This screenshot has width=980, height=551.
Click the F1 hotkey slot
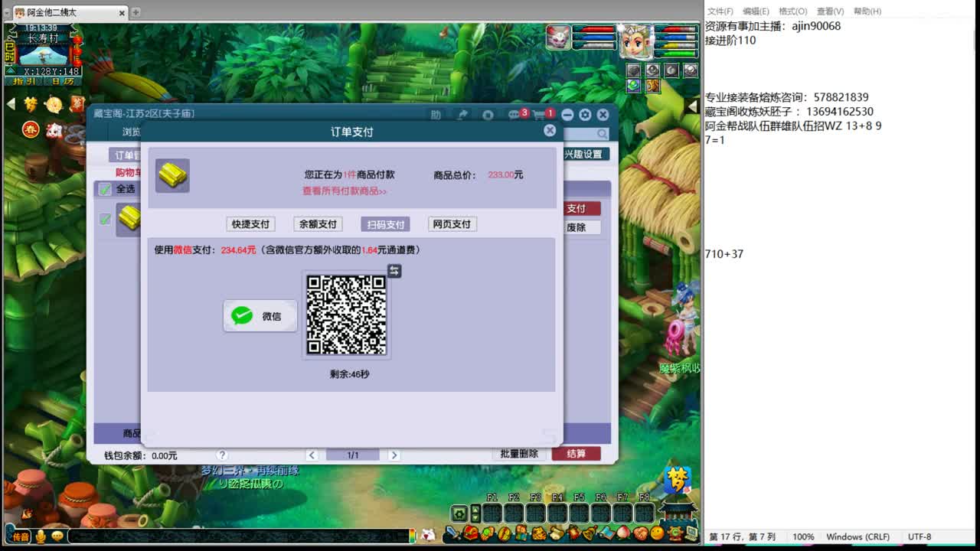click(492, 513)
